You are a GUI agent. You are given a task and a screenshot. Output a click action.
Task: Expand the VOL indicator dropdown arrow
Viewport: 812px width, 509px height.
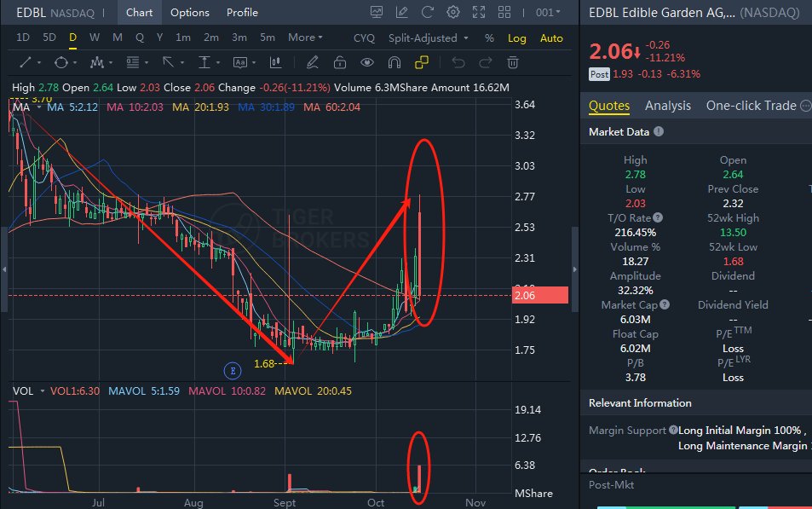click(x=43, y=390)
